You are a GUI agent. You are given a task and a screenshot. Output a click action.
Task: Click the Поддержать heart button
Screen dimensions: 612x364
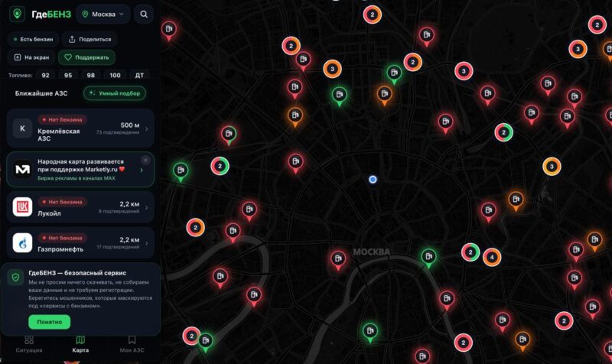(86, 57)
